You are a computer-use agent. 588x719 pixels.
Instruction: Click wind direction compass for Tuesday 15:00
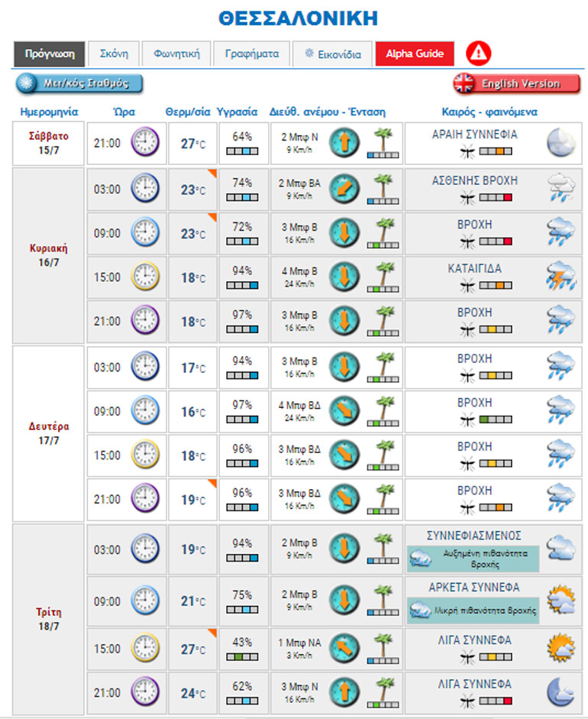tap(344, 648)
